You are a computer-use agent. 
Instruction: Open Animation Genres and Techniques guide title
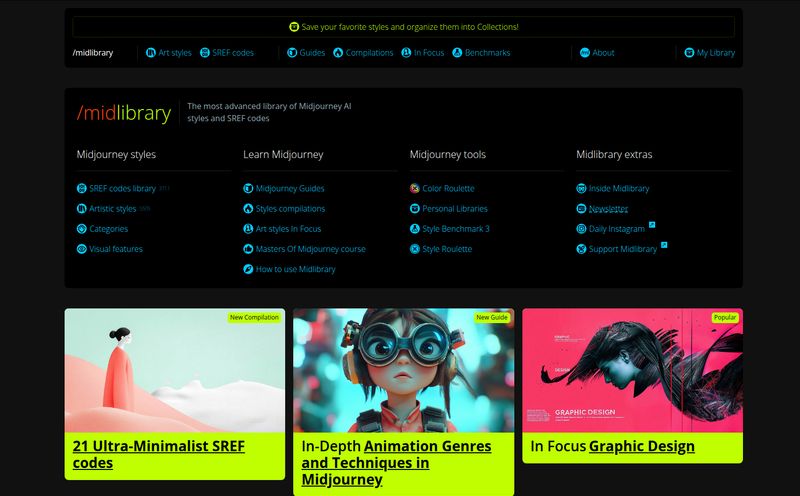tap(396, 462)
